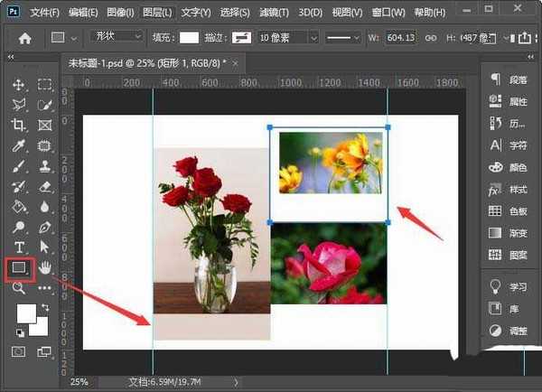
Task: Open the 属性 properties panel
Action: pyautogui.click(x=510, y=101)
